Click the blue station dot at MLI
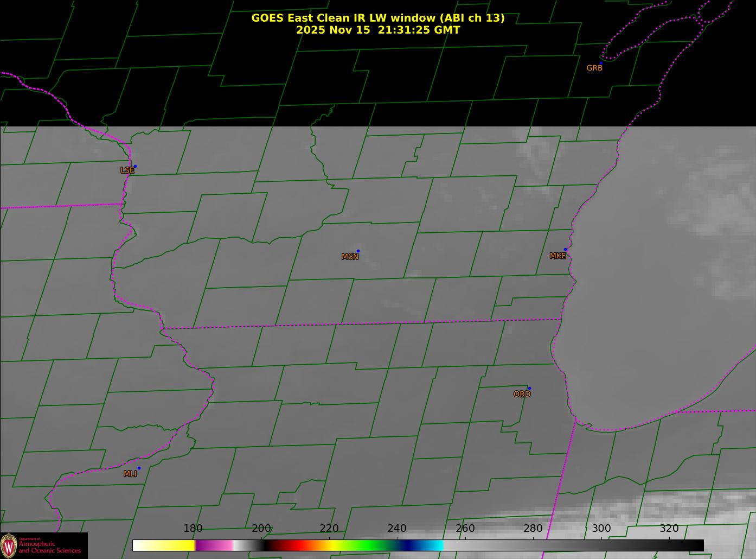 [139, 468]
